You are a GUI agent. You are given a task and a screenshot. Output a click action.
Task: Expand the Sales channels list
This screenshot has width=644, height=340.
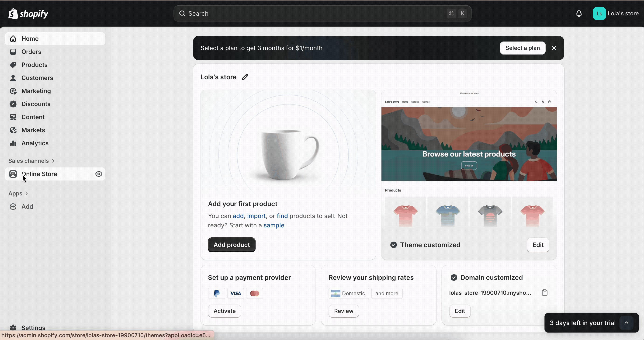point(31,161)
